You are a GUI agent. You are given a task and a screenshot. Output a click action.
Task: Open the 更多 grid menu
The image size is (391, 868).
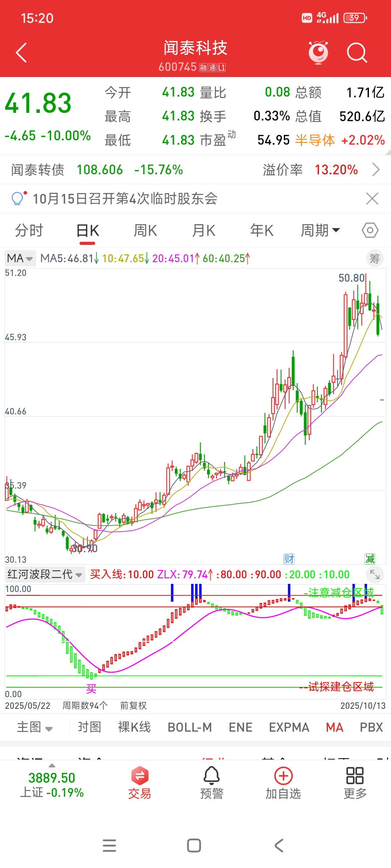point(355,783)
